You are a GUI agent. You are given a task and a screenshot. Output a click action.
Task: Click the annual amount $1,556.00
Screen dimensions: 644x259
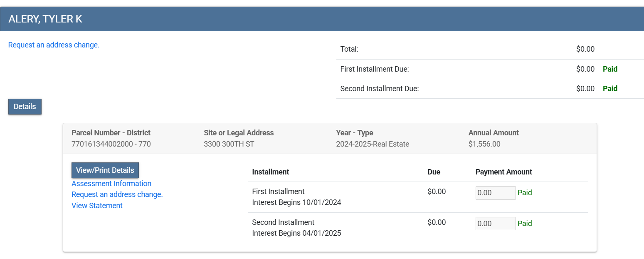tap(484, 144)
